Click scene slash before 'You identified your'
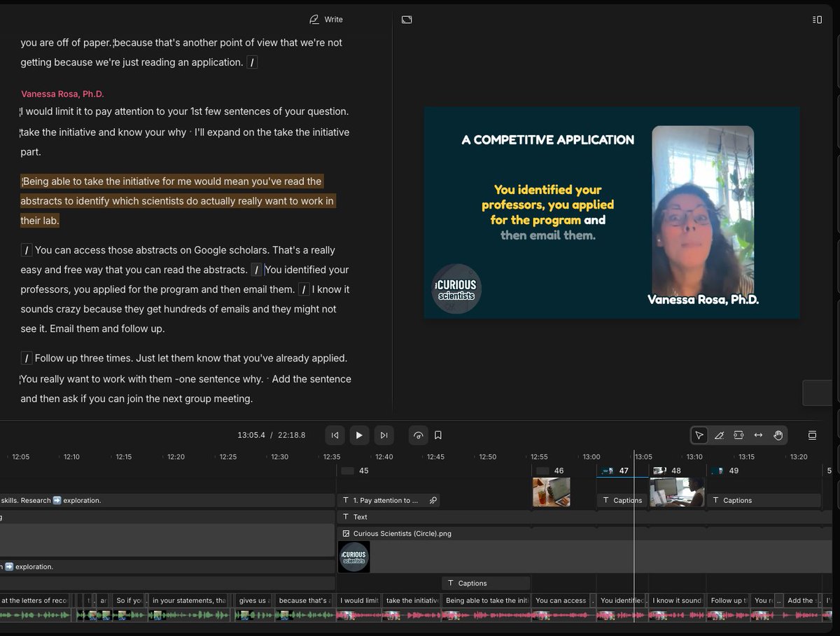Viewport: 840px width, 636px height. [257, 270]
